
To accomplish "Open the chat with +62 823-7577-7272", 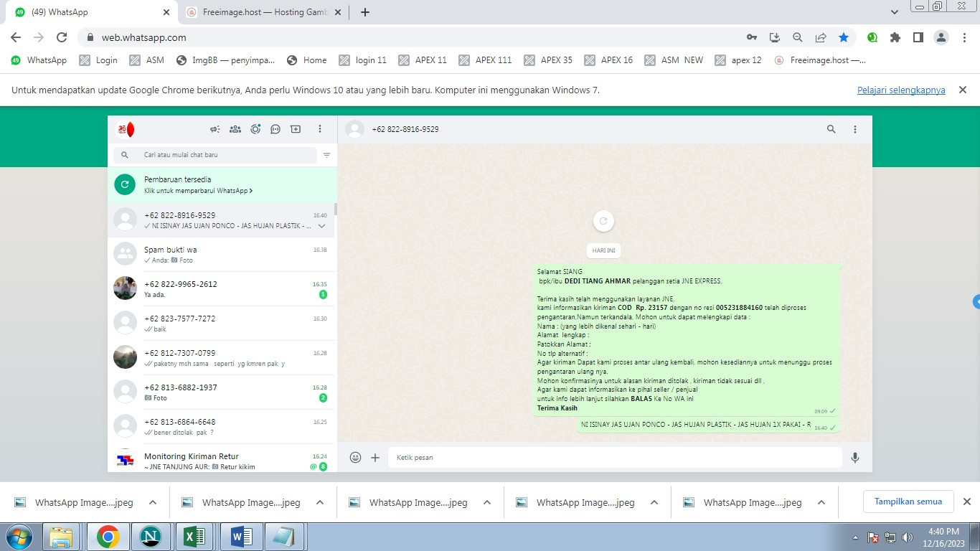I will (222, 324).
